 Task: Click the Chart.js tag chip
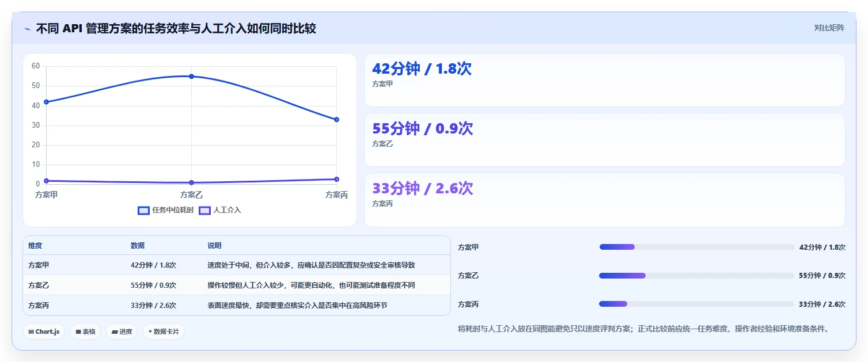[x=44, y=331]
